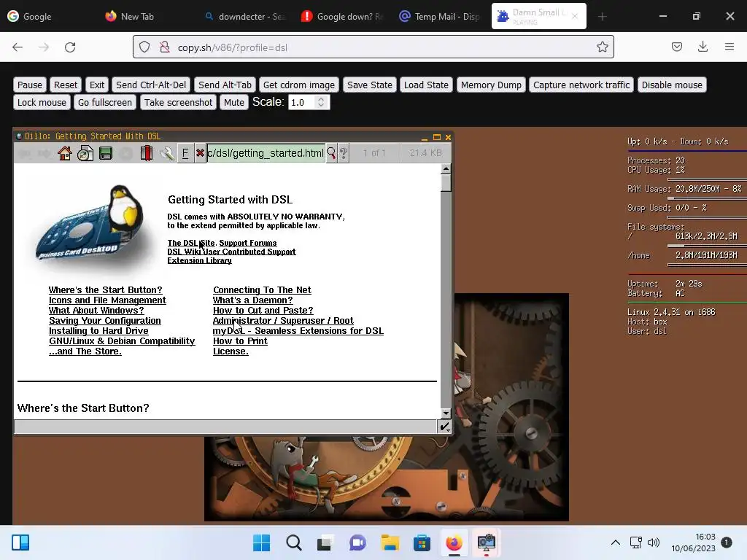Click Send Ctrl-Alt-Del button
747x560 pixels.
coord(151,85)
